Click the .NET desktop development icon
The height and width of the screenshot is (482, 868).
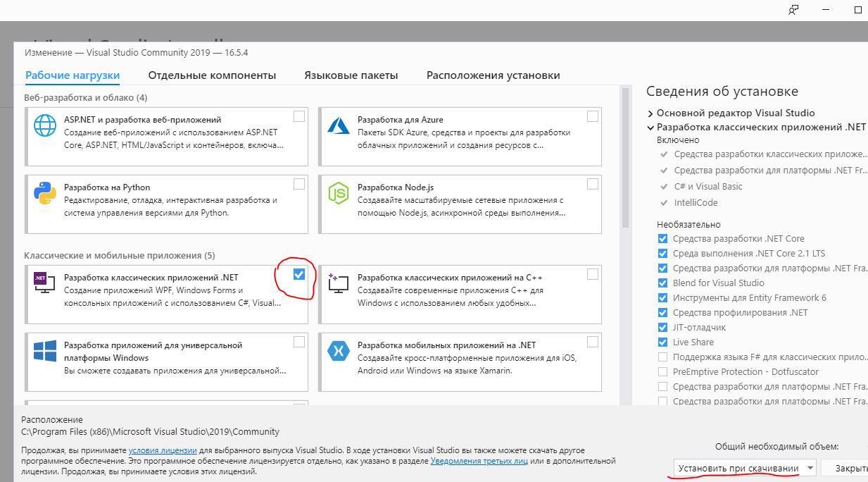45,282
